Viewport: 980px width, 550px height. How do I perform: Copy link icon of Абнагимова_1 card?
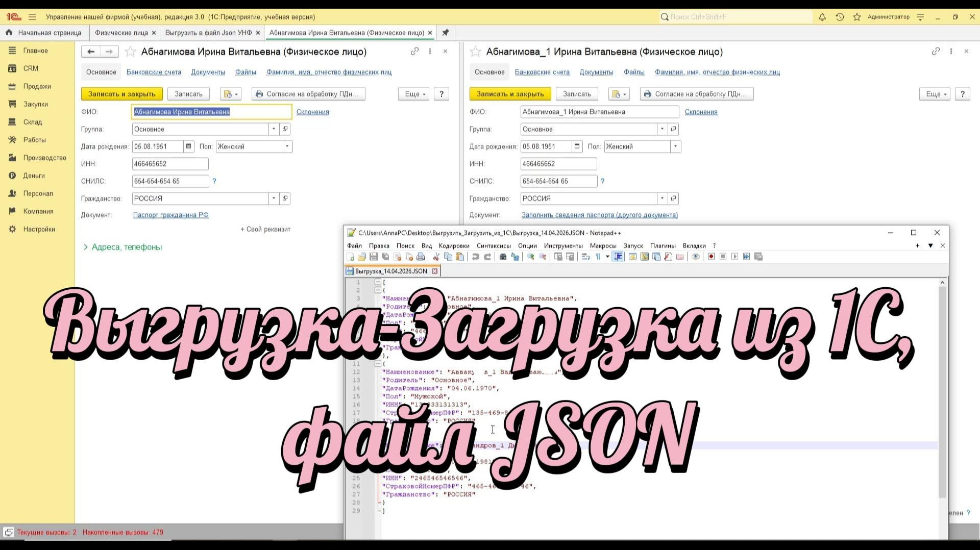pos(936,52)
